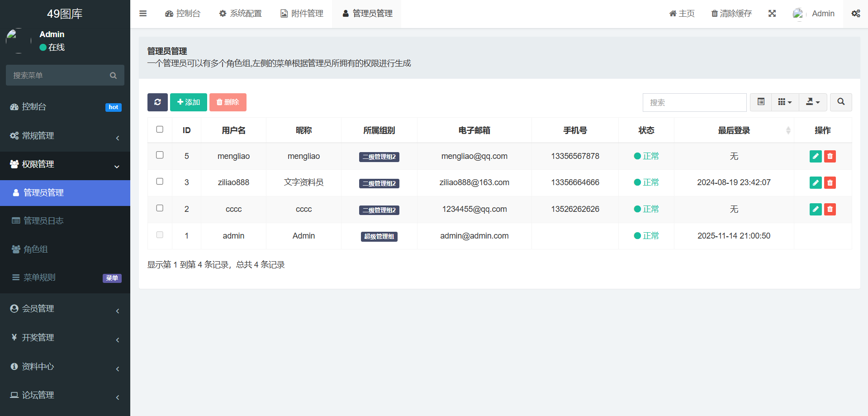Open the export data dropdown
The width and height of the screenshot is (868, 416).
pyautogui.click(x=812, y=102)
